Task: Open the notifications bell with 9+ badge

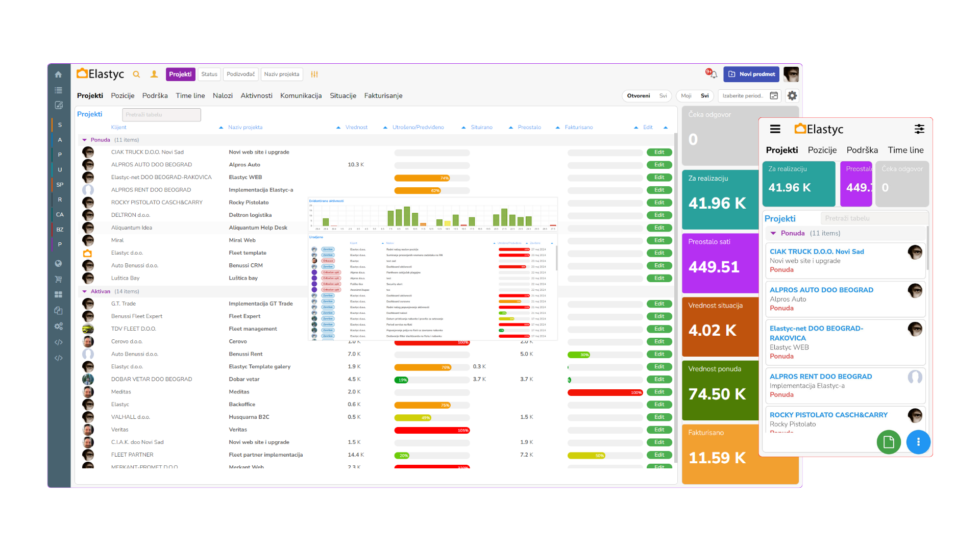Action: [x=713, y=74]
